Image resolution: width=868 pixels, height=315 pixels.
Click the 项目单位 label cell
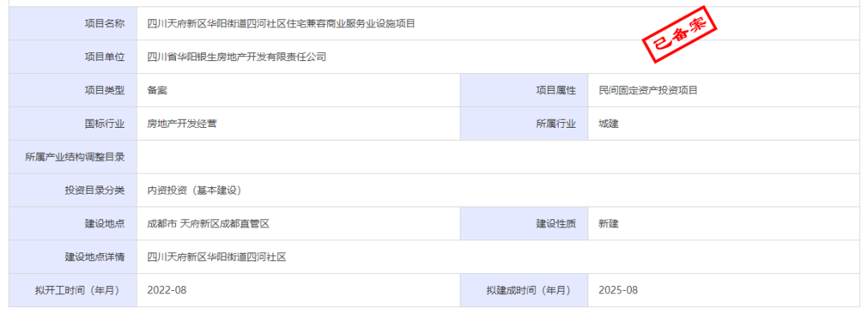coord(72,57)
